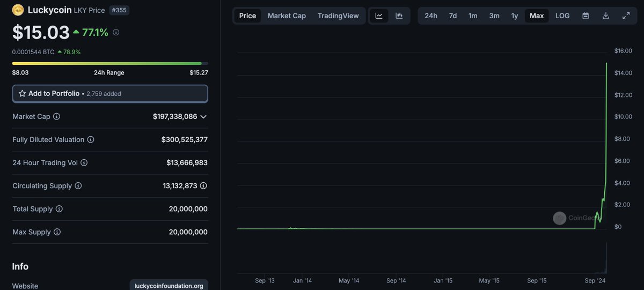Switch to candlestick chart view icon

click(399, 16)
